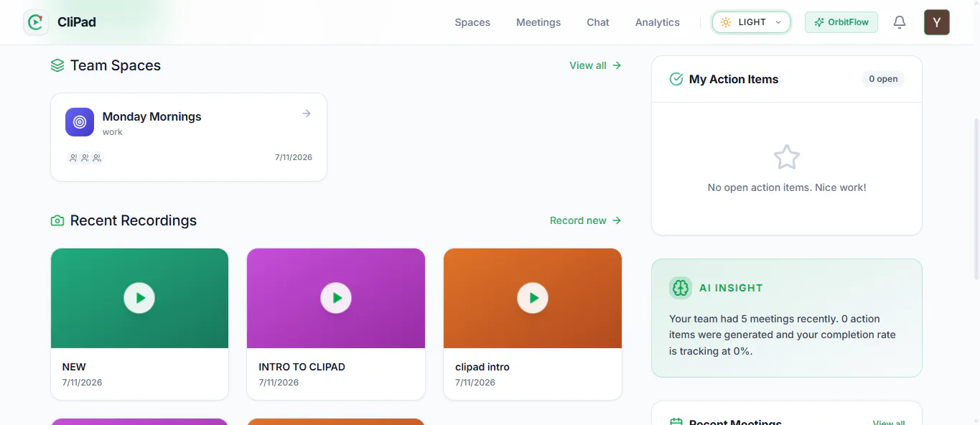Click the page vertical scrollbar

coord(976,199)
